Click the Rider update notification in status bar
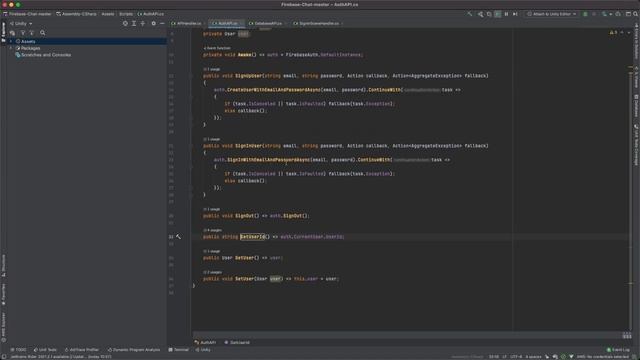This screenshot has width=640, height=360. 61,357
